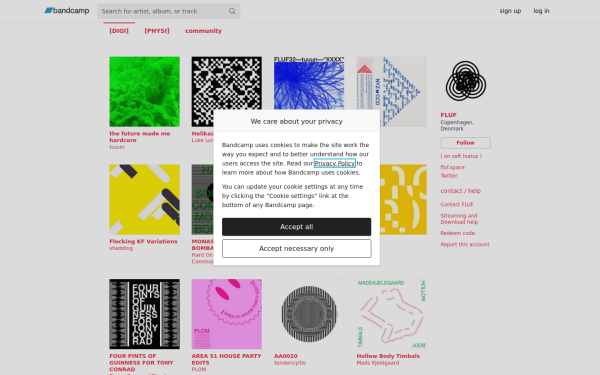600x375 pixels.
Task: Click the 'We care about your privacy' heading
Action: [x=297, y=121]
